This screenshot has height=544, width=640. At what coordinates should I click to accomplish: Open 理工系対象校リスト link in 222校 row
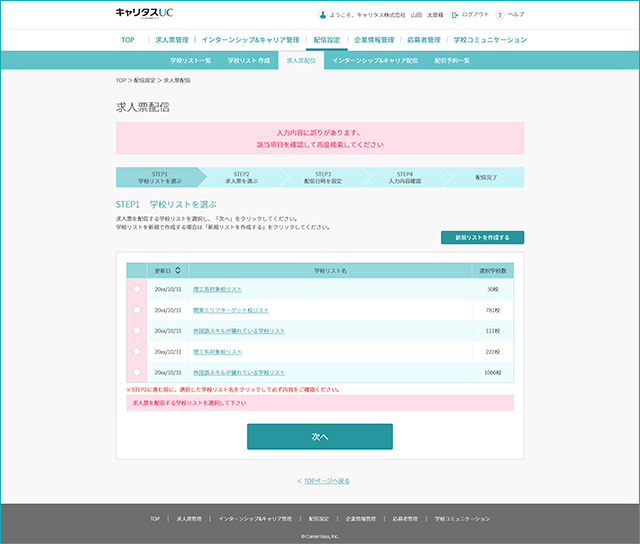217,352
